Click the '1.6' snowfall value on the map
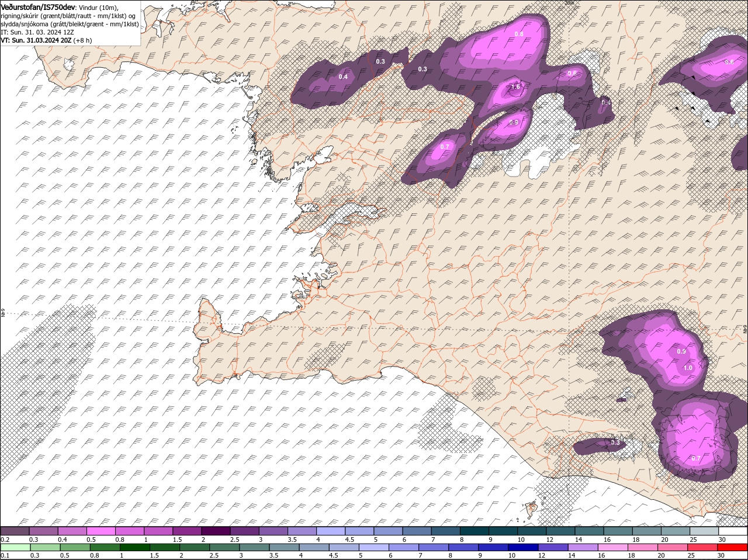This screenshot has width=748, height=560. click(x=515, y=87)
